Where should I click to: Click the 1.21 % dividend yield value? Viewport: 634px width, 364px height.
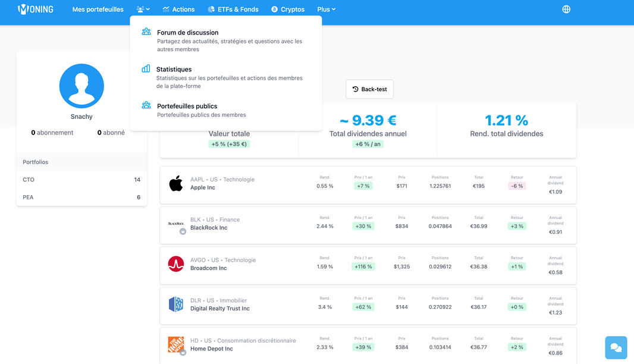(x=507, y=120)
